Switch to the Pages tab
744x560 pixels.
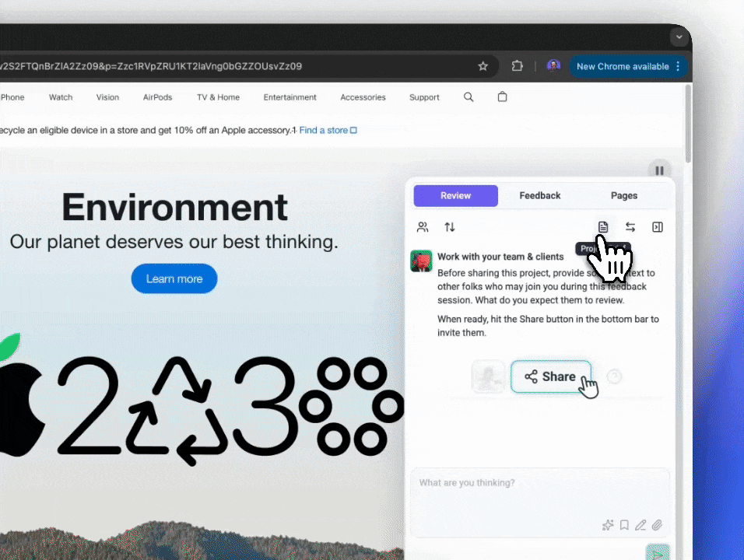624,196
